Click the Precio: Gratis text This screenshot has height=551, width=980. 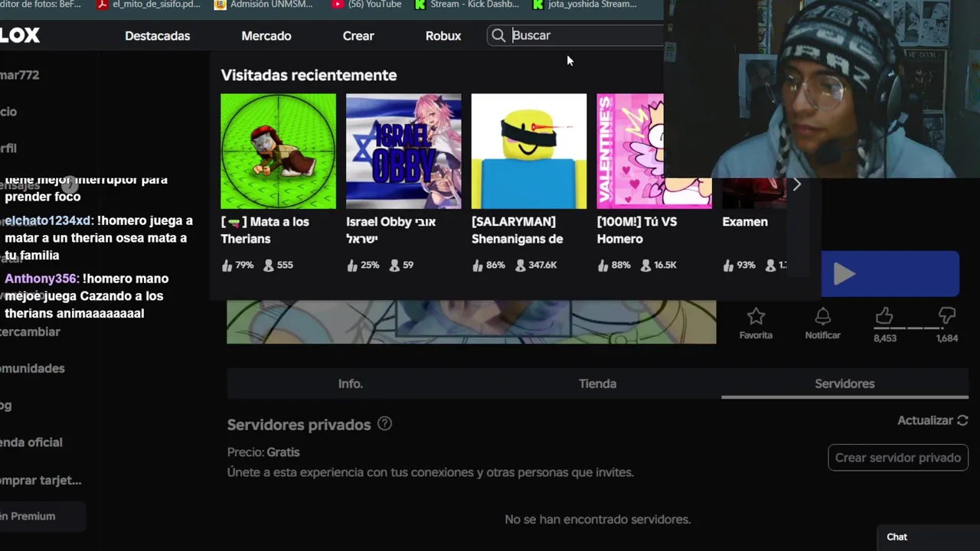pyautogui.click(x=263, y=452)
